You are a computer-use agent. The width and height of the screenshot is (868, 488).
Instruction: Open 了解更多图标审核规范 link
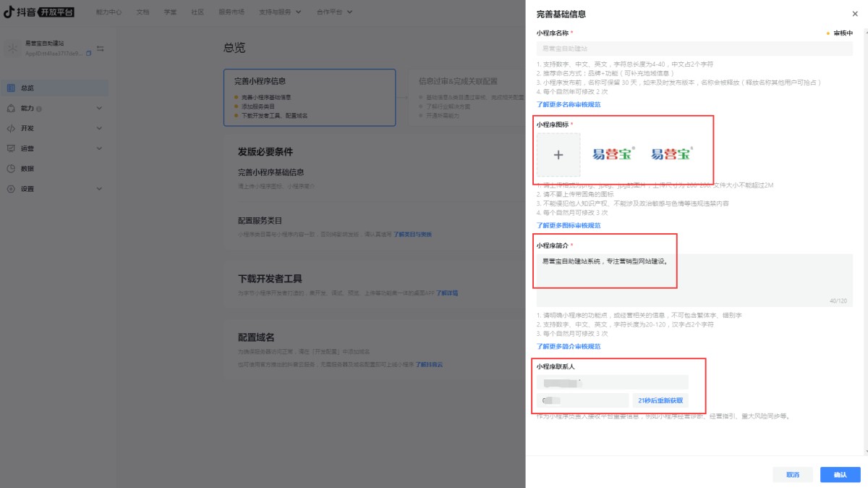coord(569,225)
